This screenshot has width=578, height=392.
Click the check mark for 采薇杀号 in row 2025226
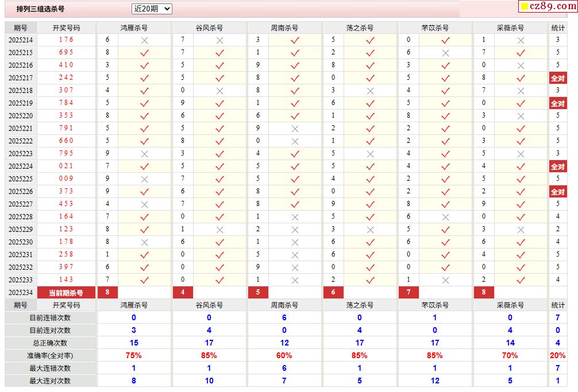point(521,192)
